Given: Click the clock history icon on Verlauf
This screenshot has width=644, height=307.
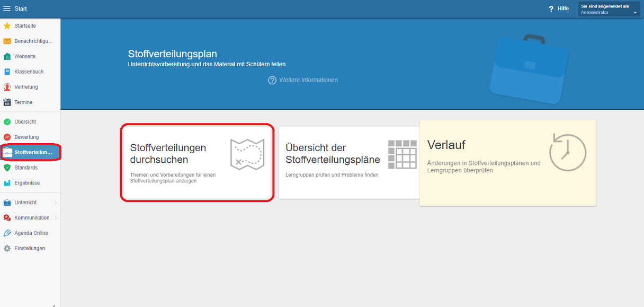Looking at the screenshot, I should (567, 153).
